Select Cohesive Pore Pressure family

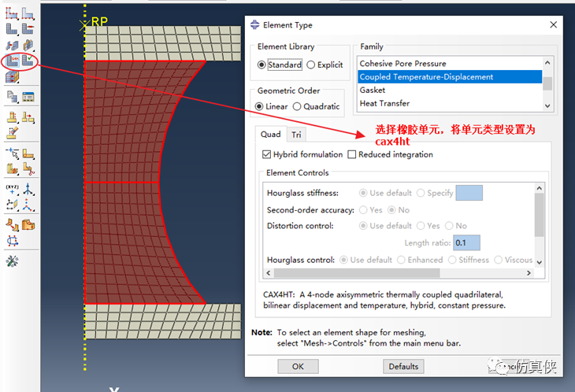tap(449, 64)
